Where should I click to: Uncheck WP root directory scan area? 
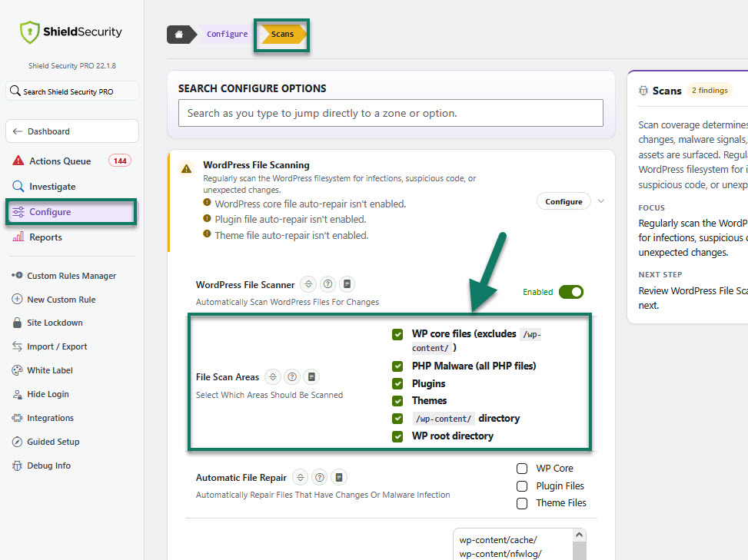[397, 436]
